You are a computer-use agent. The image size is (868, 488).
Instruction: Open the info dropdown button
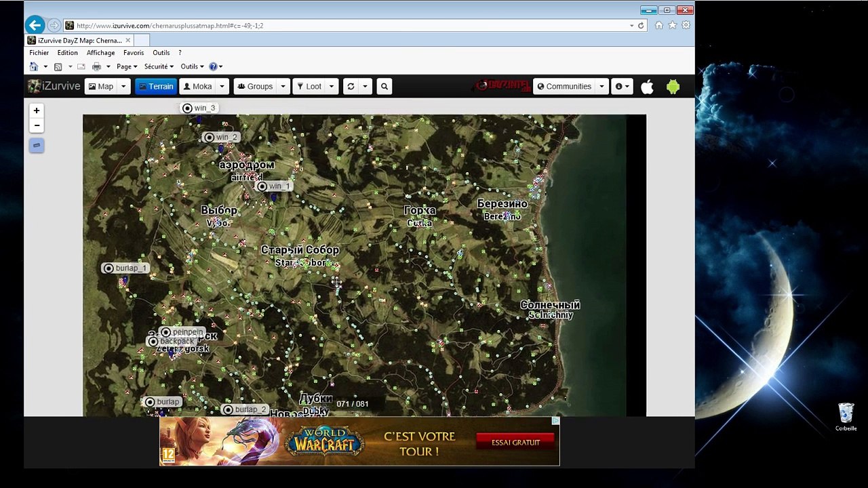(622, 86)
